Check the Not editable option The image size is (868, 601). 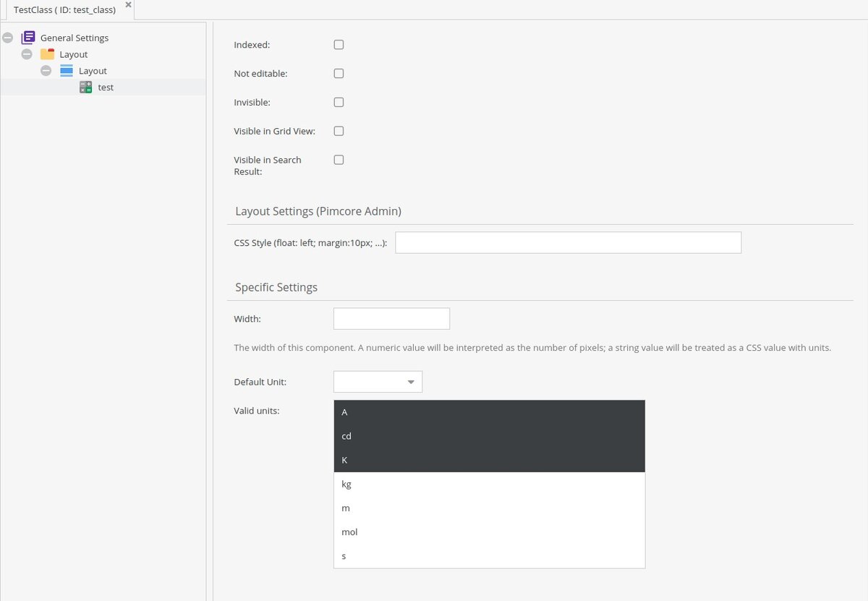[x=339, y=73]
